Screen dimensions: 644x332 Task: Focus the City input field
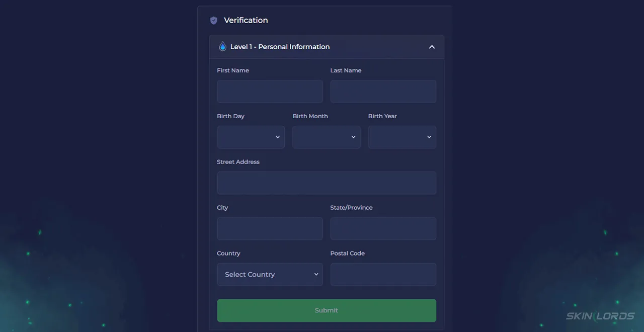coord(270,229)
